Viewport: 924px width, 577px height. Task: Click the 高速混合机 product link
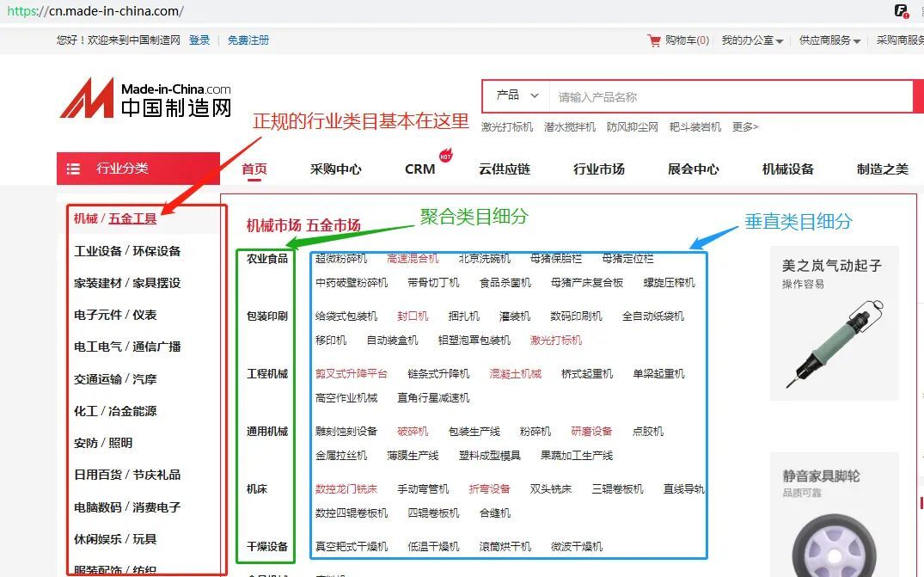413,258
